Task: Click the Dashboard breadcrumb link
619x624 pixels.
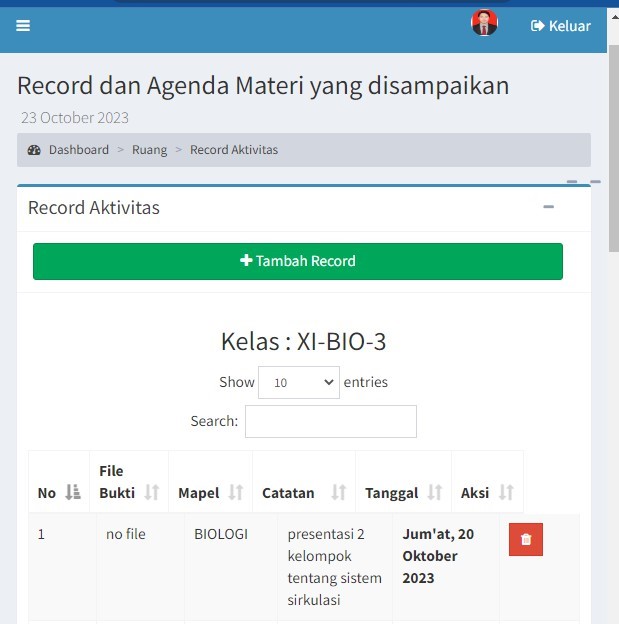Action: [78, 150]
